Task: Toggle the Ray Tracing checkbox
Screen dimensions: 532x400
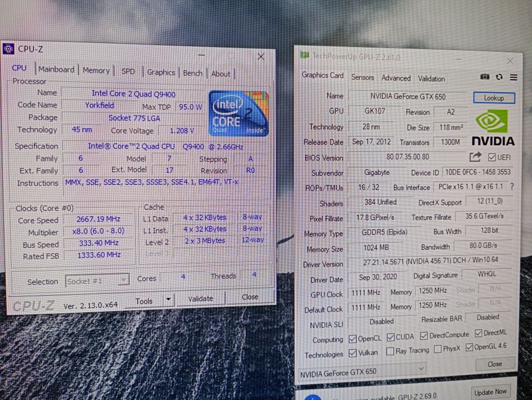Action: click(390, 351)
